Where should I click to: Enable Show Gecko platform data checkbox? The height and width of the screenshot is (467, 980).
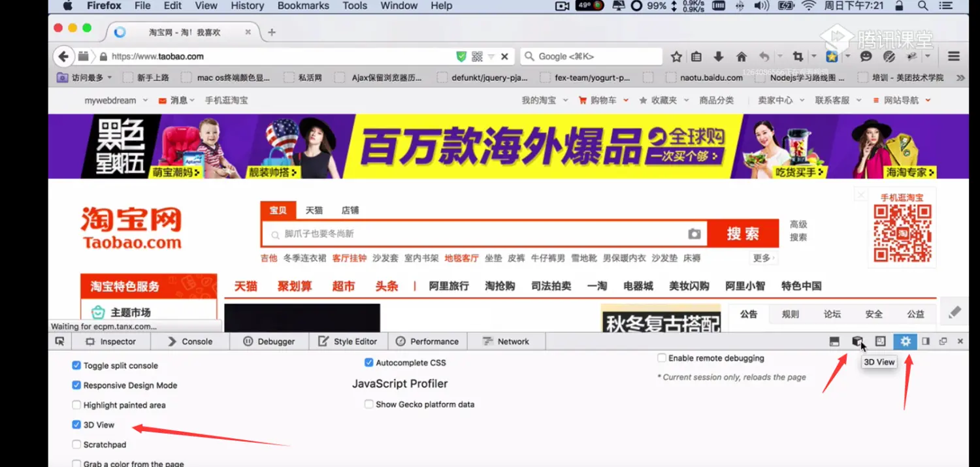(x=369, y=404)
